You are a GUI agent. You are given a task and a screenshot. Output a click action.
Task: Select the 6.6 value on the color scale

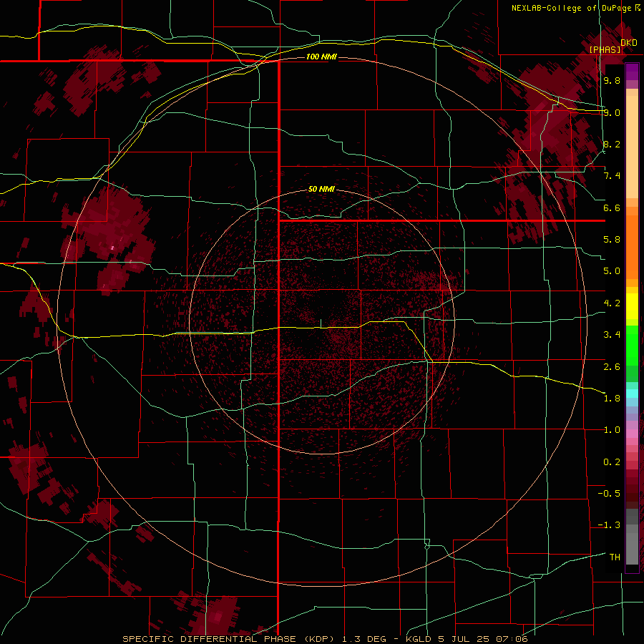pyautogui.click(x=612, y=208)
